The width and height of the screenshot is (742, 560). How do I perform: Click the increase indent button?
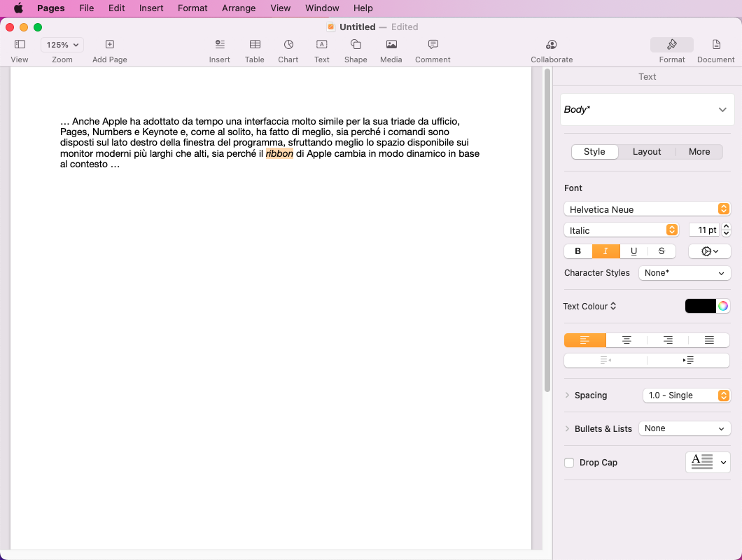tap(688, 360)
